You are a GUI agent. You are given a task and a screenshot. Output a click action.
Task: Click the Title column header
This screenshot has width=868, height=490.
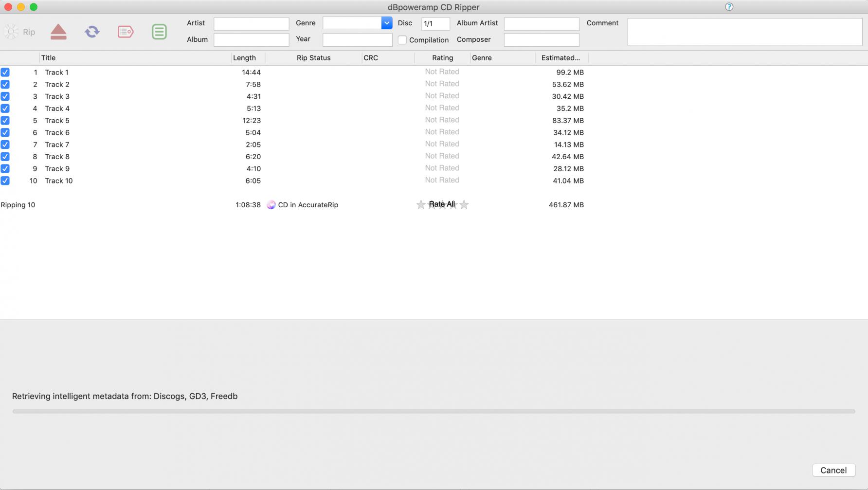(x=48, y=58)
